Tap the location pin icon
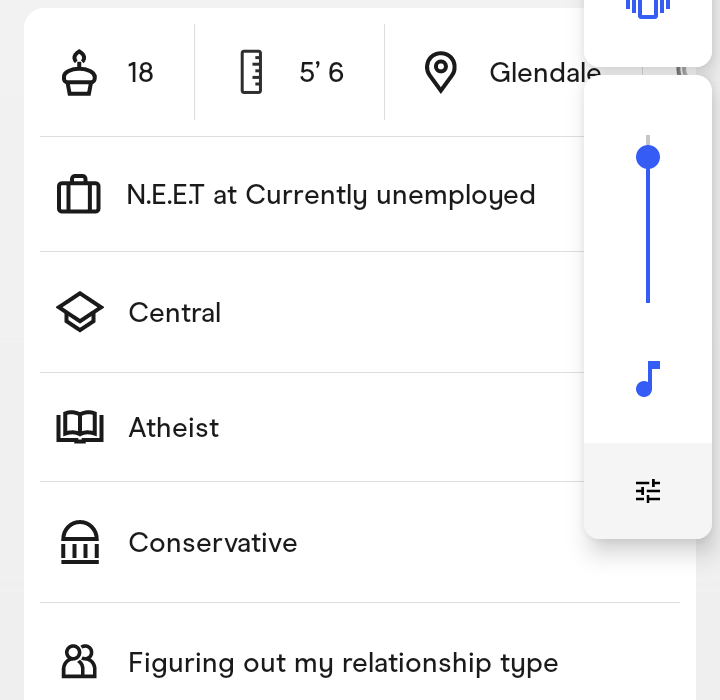This screenshot has height=700, width=720. pyautogui.click(x=440, y=73)
